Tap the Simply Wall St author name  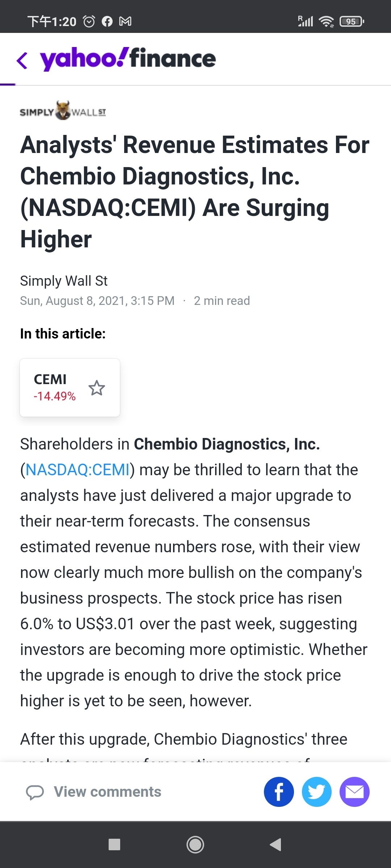[x=64, y=281]
